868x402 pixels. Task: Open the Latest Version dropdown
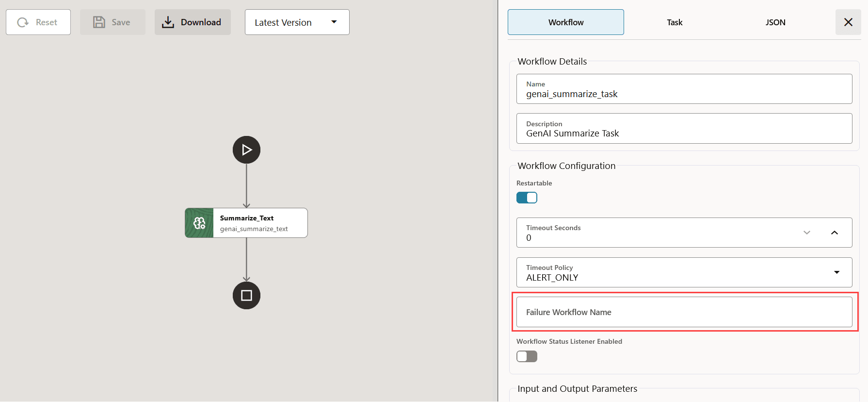[x=297, y=22]
